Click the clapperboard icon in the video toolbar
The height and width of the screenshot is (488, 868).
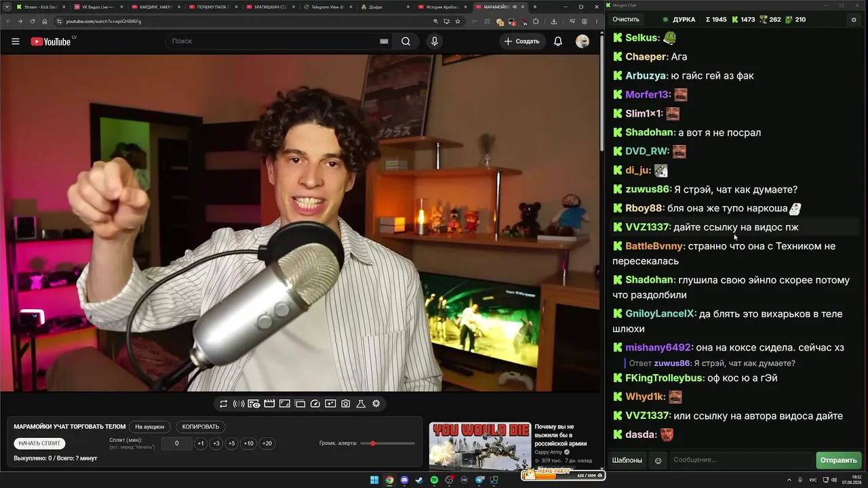269,404
